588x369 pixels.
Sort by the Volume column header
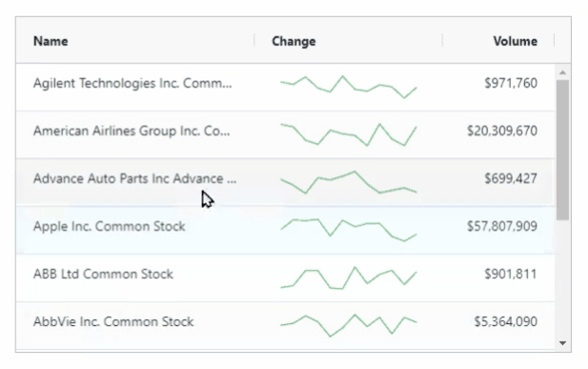pyautogui.click(x=515, y=41)
